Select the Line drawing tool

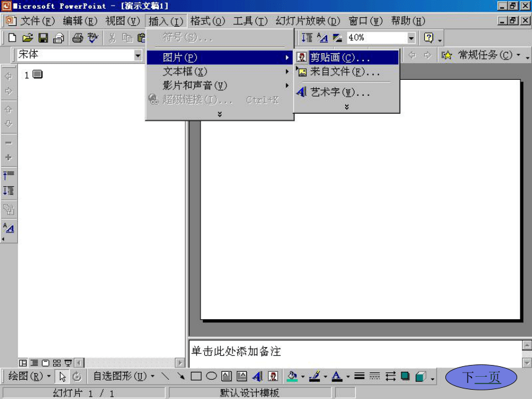tap(165, 376)
